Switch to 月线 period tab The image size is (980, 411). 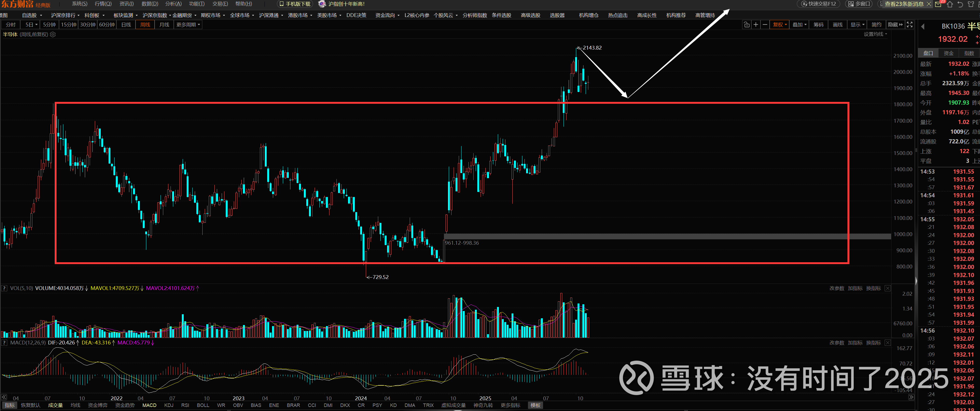point(164,25)
